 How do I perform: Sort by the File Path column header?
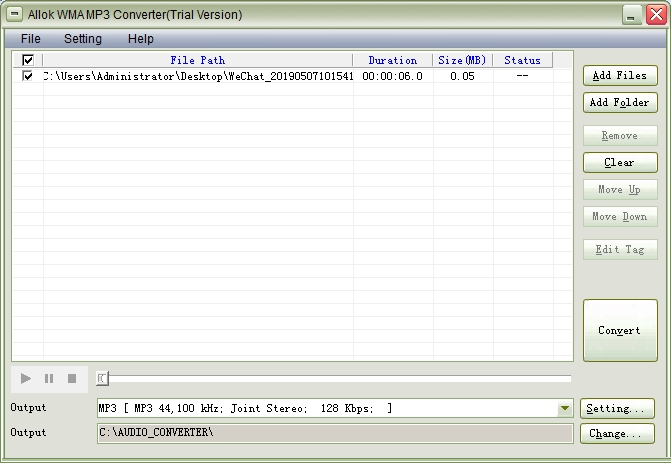(x=198, y=60)
